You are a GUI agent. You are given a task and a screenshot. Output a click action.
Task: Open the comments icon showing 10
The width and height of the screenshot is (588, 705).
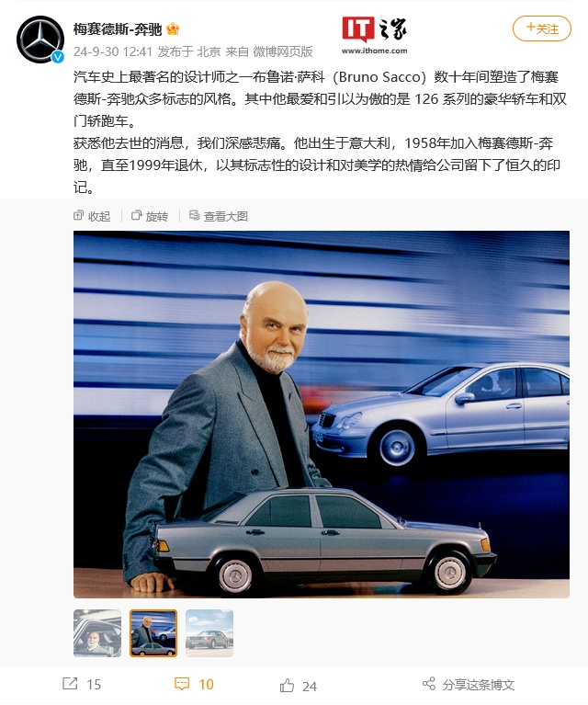point(182,684)
